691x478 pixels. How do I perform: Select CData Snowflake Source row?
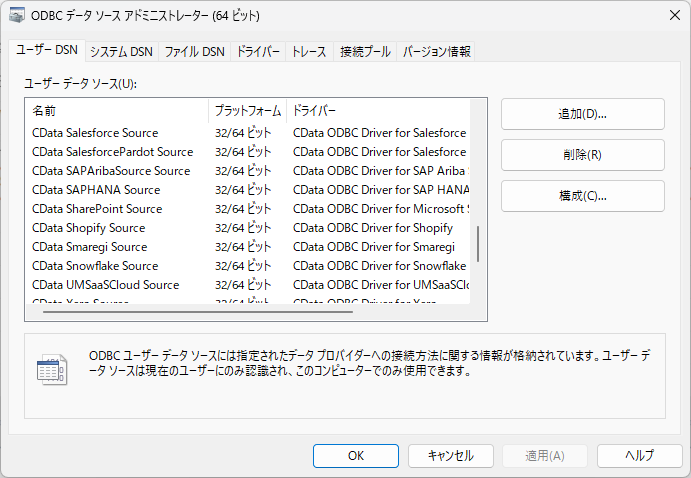pos(248,266)
